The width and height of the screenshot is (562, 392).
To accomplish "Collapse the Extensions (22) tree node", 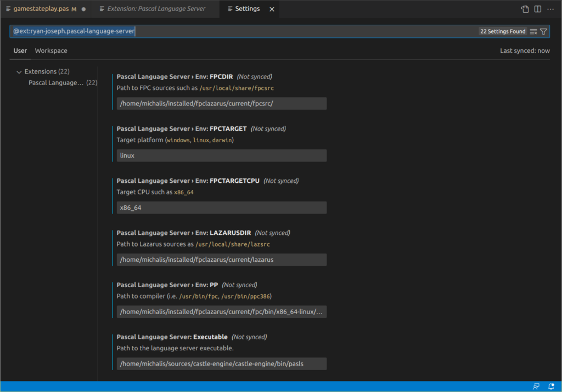I will 19,71.
